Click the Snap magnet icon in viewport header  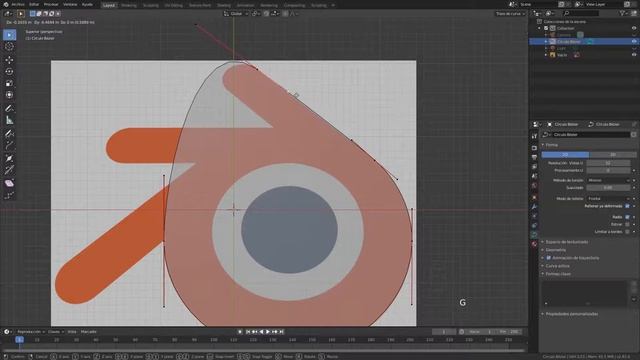(x=266, y=13)
